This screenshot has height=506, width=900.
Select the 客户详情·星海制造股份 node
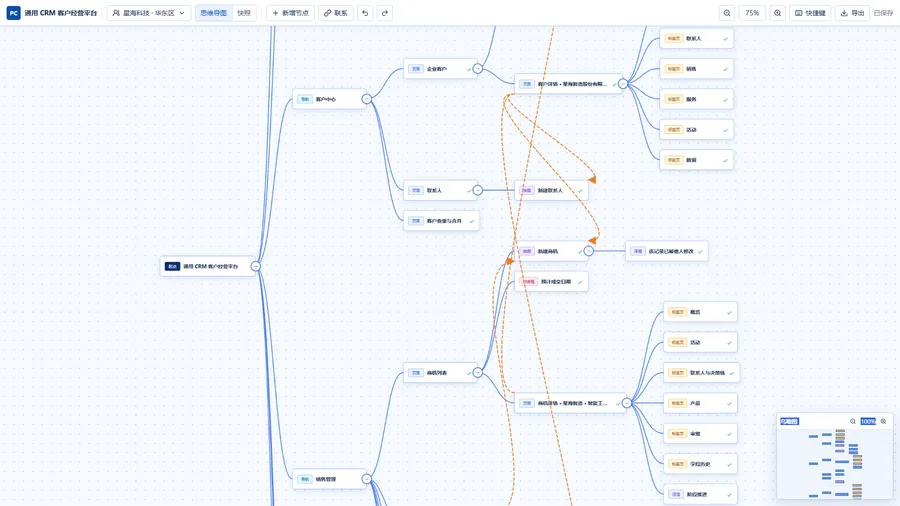[x=568, y=84]
